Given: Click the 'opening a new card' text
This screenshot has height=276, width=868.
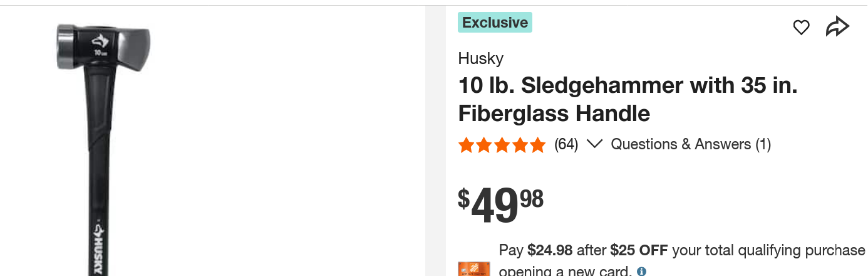Looking at the screenshot, I should click(564, 272).
